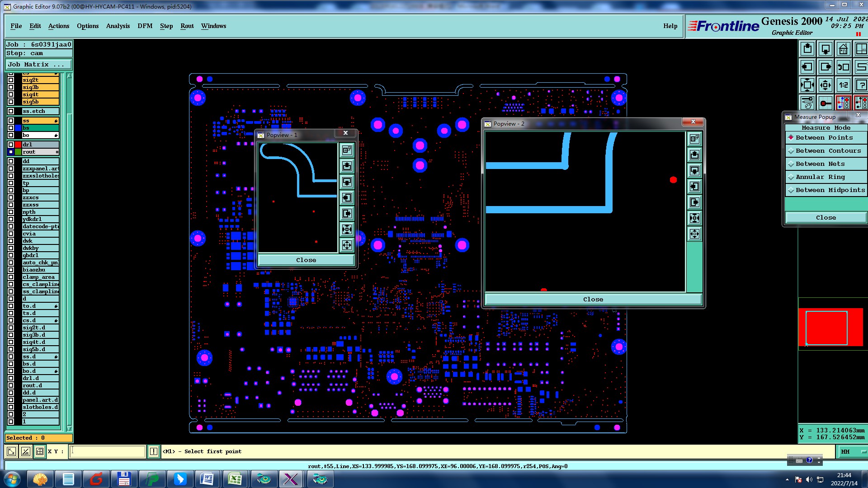This screenshot has height=488, width=868.
Task: Click the red rout layer color swatch
Action: (18, 145)
